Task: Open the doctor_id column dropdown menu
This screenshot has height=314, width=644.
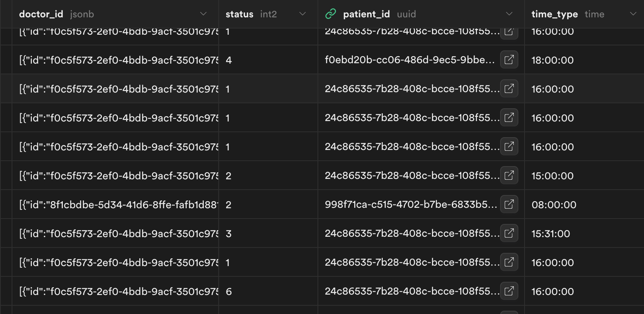Action: point(203,14)
